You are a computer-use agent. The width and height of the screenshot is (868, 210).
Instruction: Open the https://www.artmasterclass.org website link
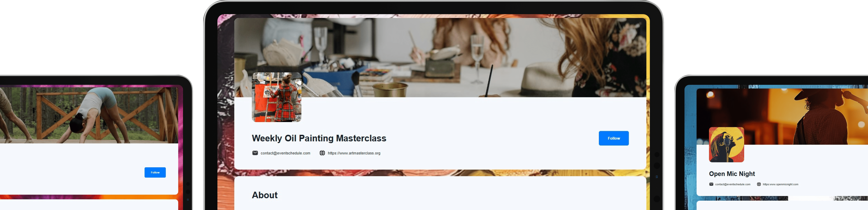point(354,153)
